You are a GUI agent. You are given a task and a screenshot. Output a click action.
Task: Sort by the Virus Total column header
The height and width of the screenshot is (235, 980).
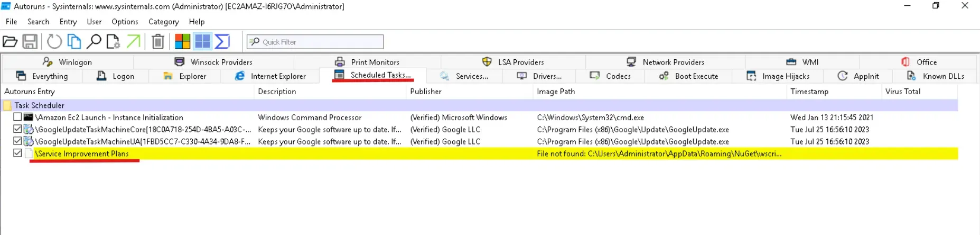point(920,92)
